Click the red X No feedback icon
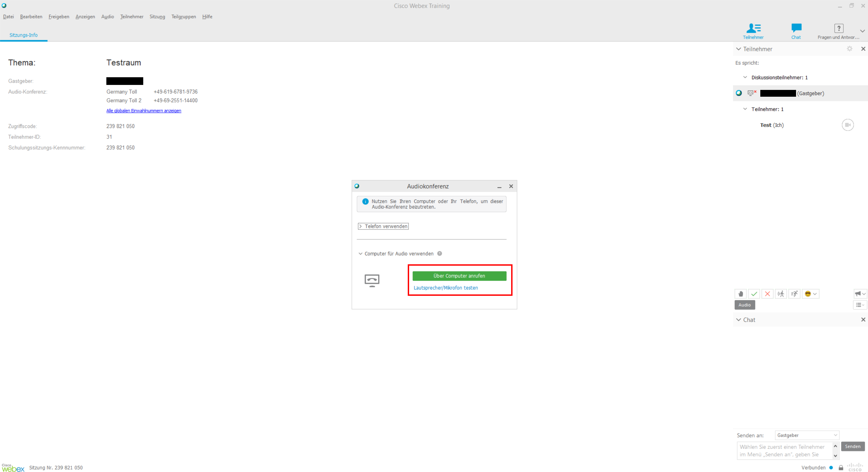 coord(768,294)
